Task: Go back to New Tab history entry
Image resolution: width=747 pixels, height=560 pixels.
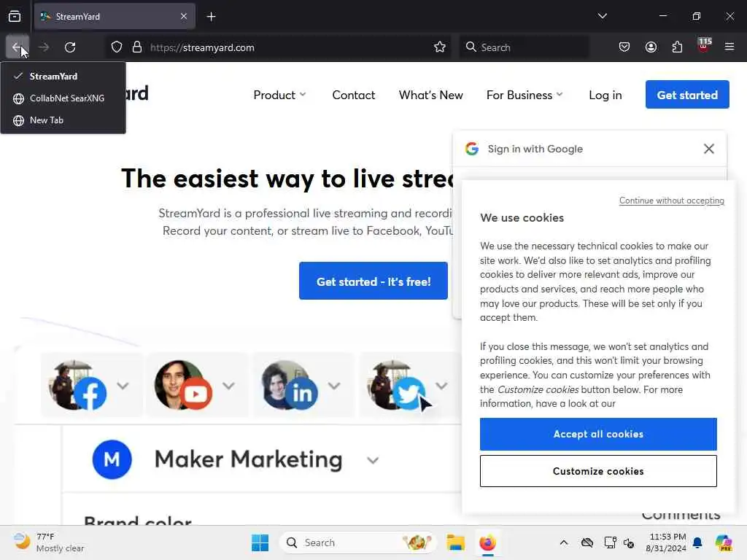Action: [63, 120]
